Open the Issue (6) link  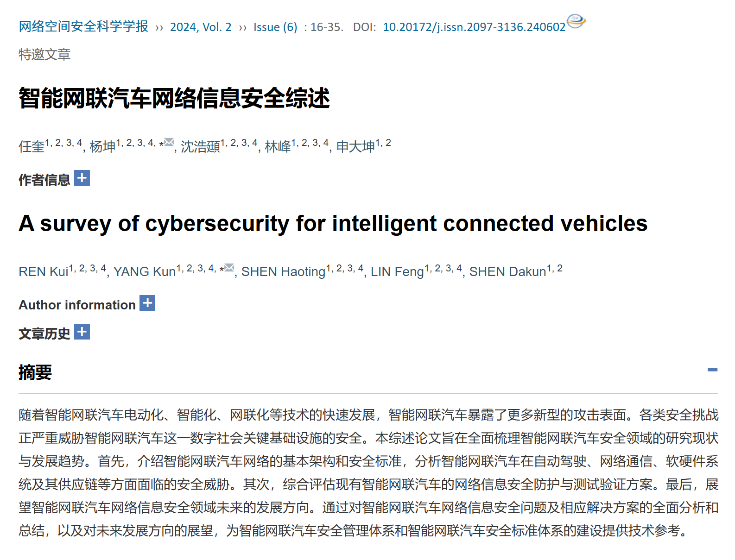pyautogui.click(x=275, y=27)
